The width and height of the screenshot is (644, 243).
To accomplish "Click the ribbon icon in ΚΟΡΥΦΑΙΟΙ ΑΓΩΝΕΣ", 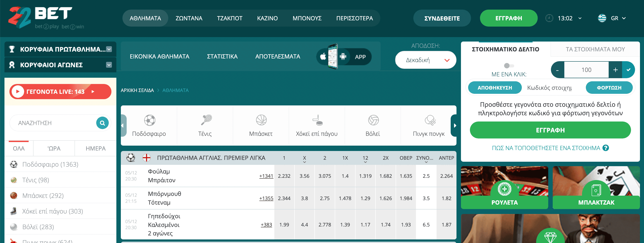I will pos(12,65).
